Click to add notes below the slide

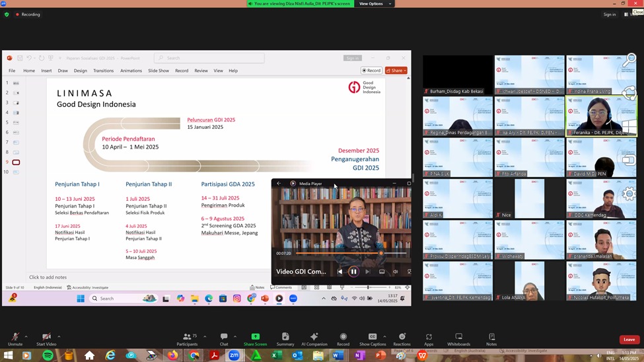pos(48,277)
